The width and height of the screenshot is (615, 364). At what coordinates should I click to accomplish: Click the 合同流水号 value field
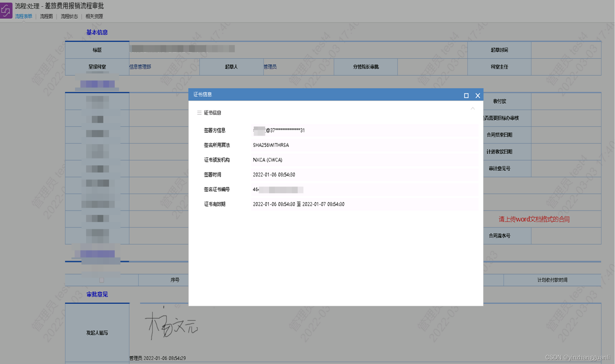click(566, 236)
